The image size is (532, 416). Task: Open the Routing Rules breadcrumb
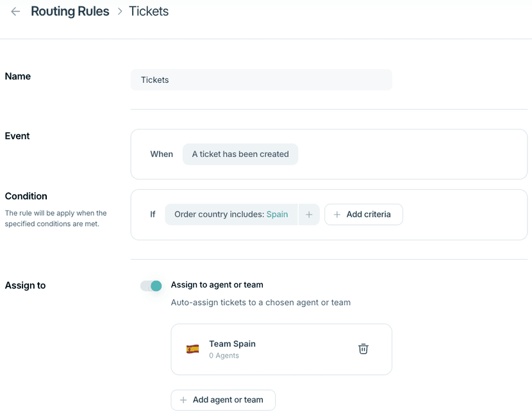[x=70, y=11]
